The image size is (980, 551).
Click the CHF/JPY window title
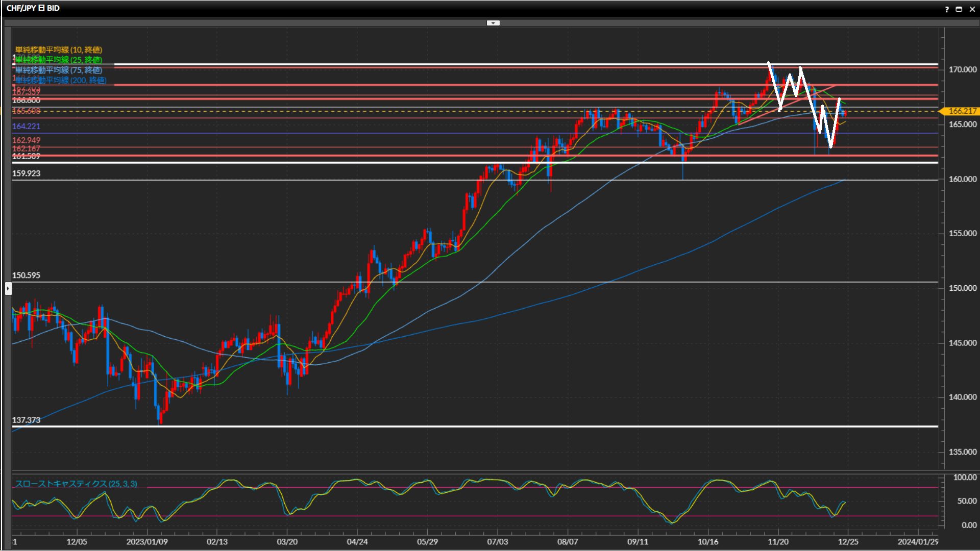33,8
